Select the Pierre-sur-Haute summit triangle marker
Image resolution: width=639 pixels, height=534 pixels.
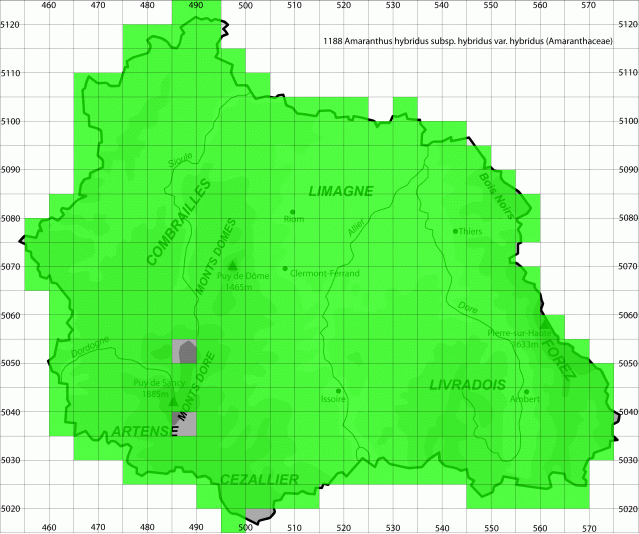[x=544, y=324]
